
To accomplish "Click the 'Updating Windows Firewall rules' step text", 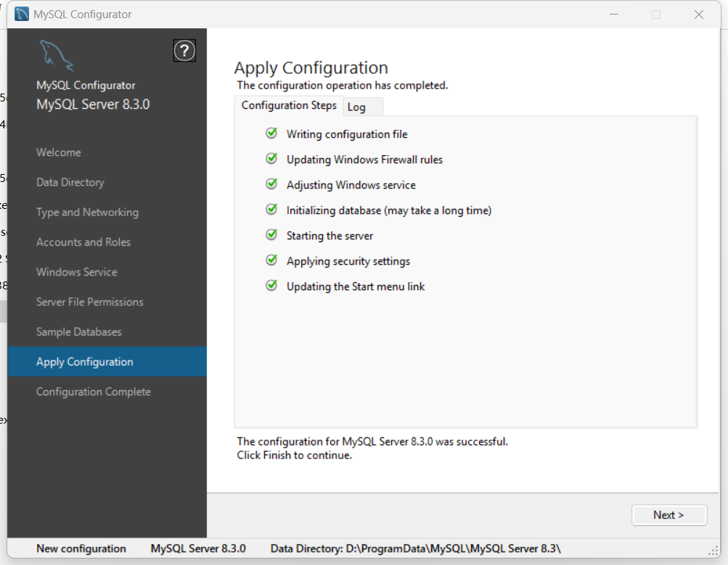I will [364, 160].
